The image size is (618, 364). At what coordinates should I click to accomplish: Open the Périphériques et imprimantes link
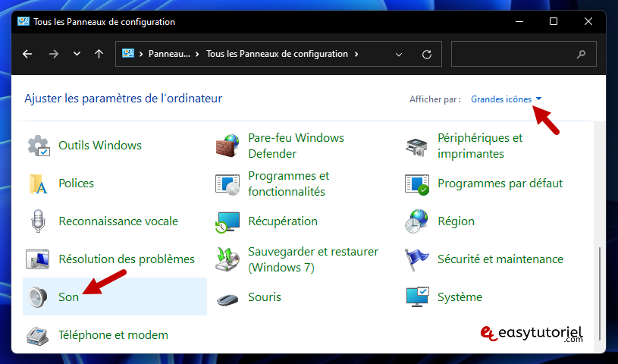(480, 146)
